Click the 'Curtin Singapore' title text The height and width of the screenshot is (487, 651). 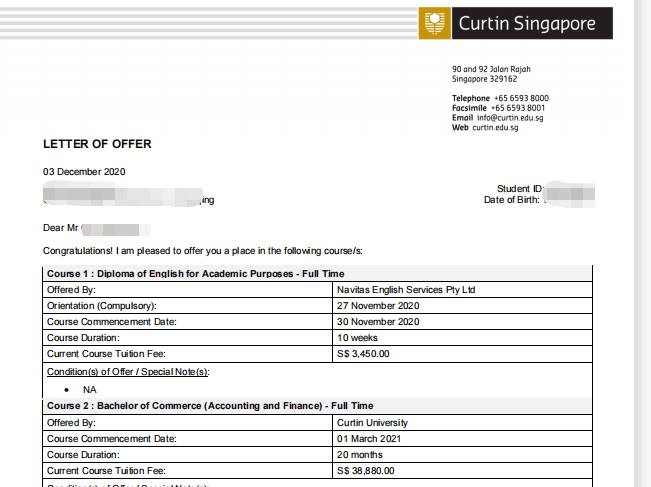point(527,23)
